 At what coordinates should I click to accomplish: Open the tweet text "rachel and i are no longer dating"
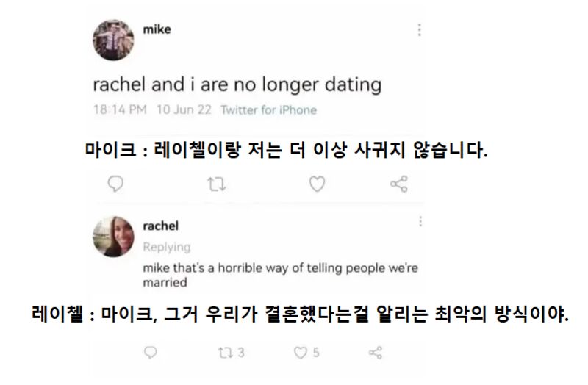[x=237, y=84]
